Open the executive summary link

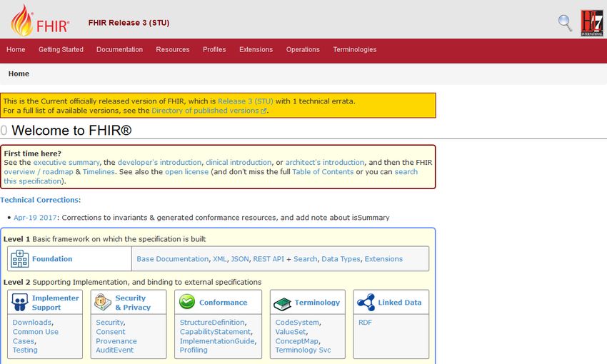coord(66,163)
